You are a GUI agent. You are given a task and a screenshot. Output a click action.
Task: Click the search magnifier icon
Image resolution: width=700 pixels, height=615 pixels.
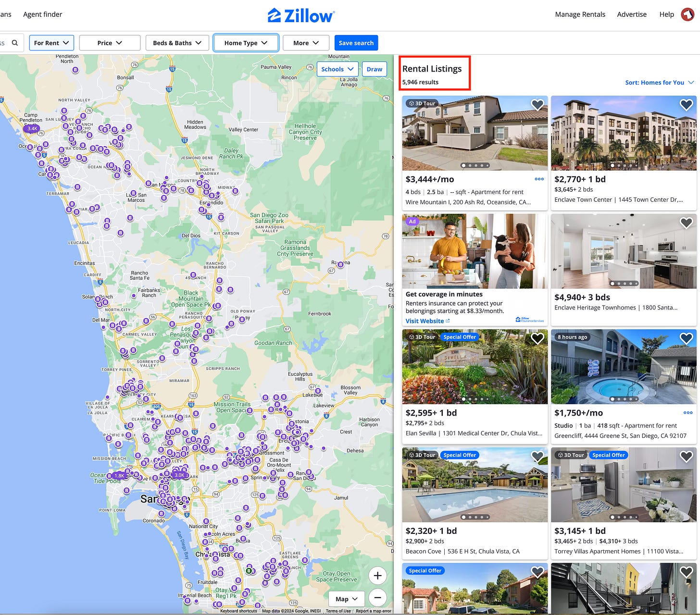pos(15,43)
